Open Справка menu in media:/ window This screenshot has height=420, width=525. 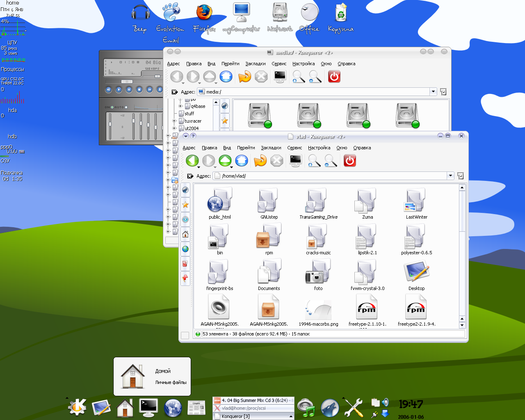(x=347, y=64)
